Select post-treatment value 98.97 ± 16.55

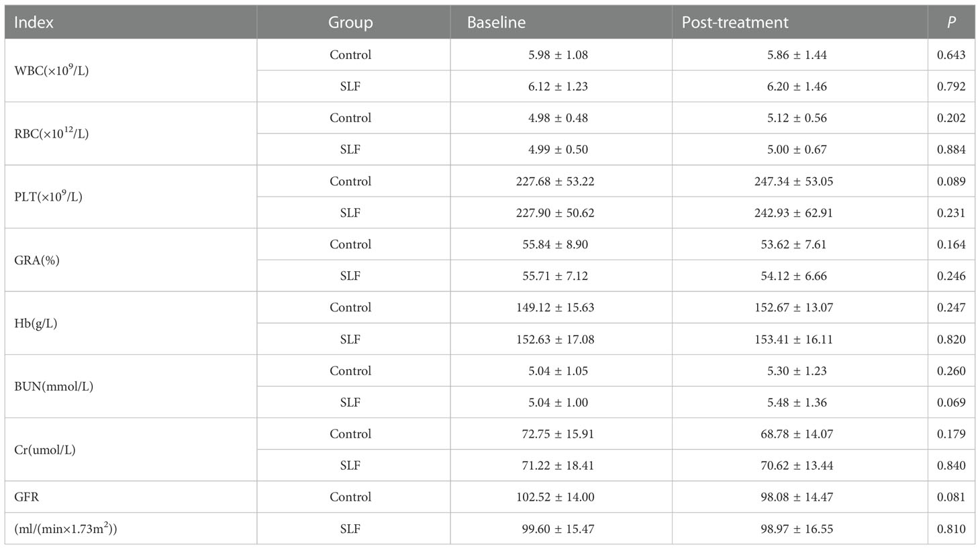pos(797,529)
